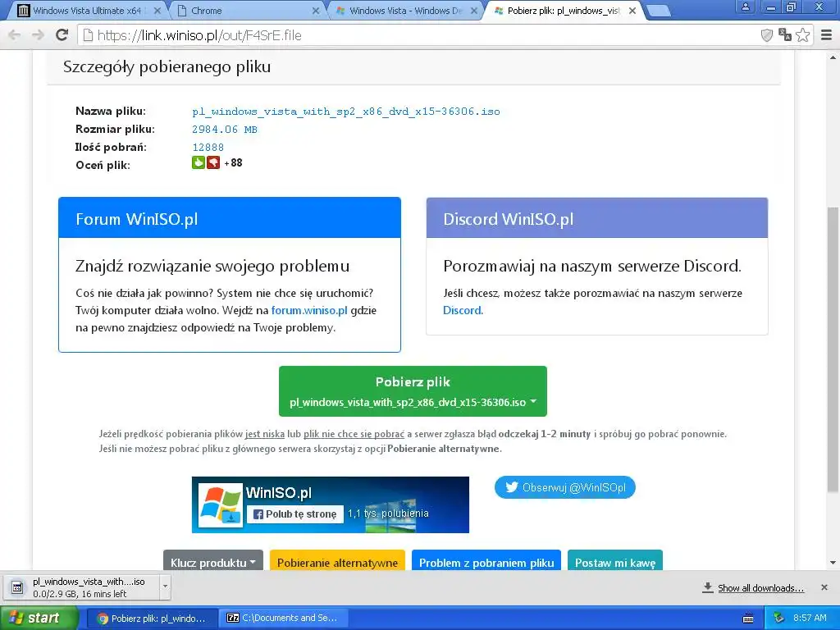Open the download item options arrow
The height and width of the screenshot is (630, 840).
click(165, 587)
